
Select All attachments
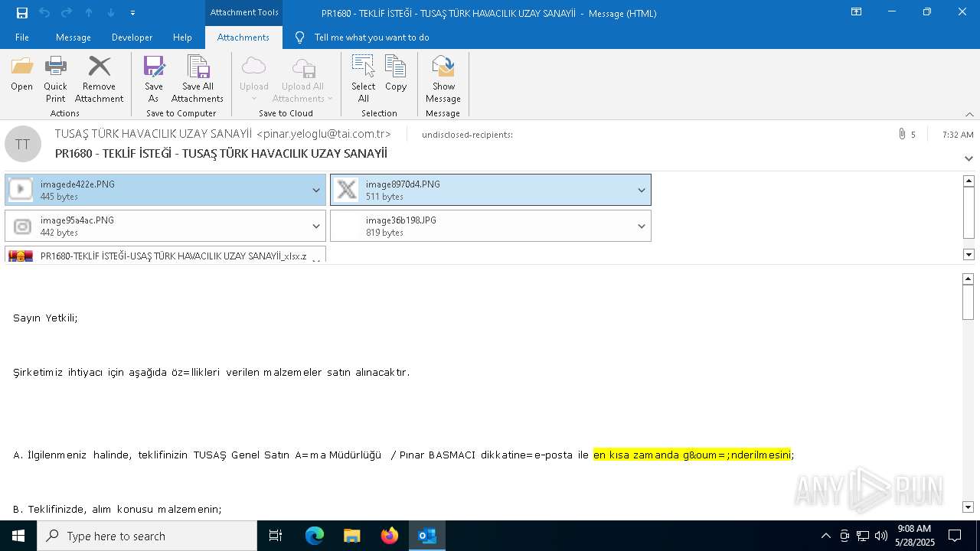[x=363, y=79]
